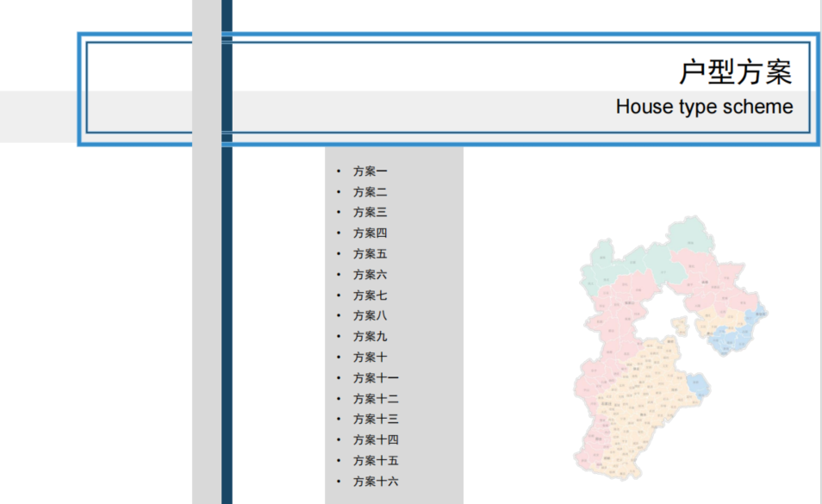Click the 方案九 entry

[x=370, y=337]
